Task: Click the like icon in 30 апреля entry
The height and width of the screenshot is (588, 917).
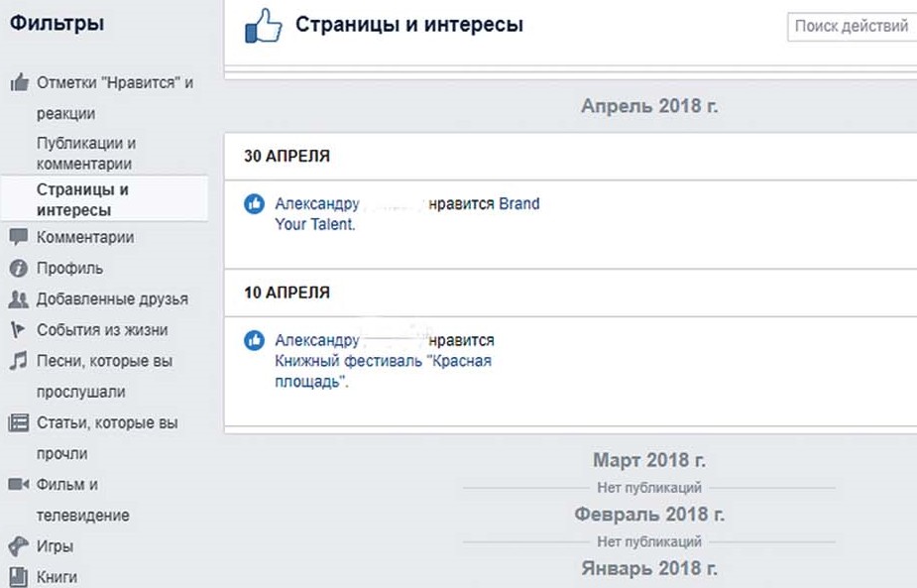Action: [255, 204]
